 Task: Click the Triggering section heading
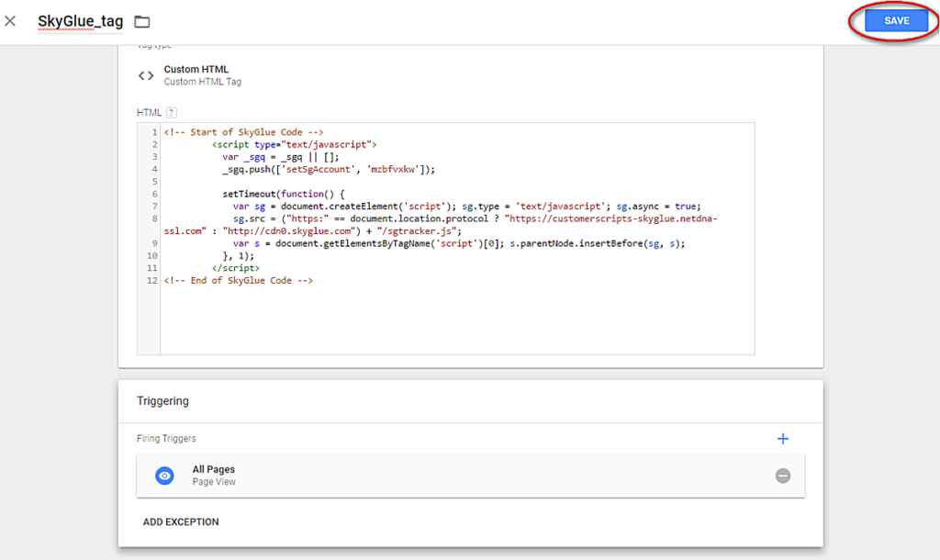pyautogui.click(x=162, y=401)
